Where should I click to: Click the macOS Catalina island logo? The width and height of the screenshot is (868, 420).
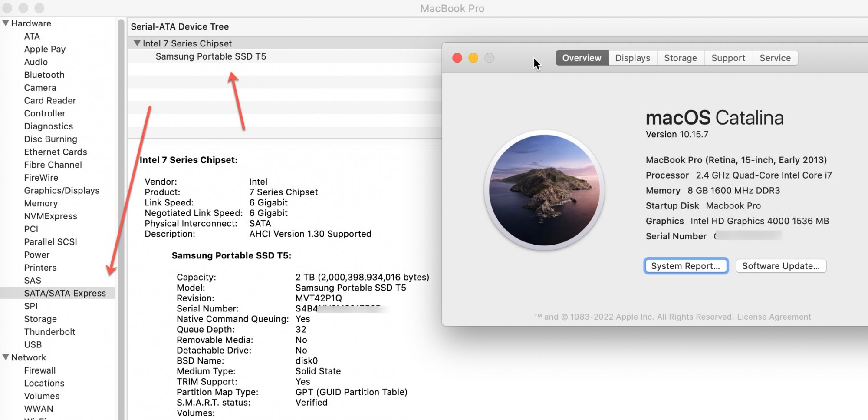[544, 190]
